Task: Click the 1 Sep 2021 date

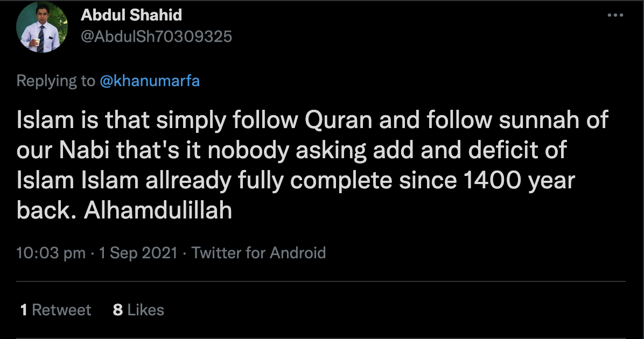Action: pos(138,253)
